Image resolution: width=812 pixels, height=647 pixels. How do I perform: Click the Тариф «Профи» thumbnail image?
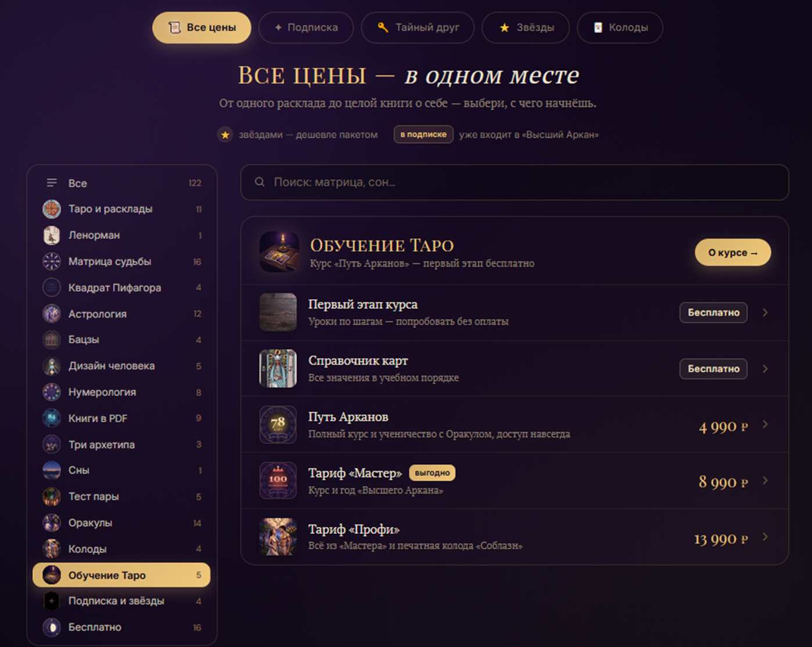[278, 537]
